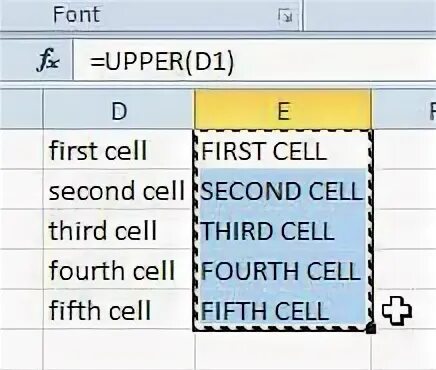Click the fill handle on cell E5
This screenshot has height=370, width=436.
(x=371, y=328)
